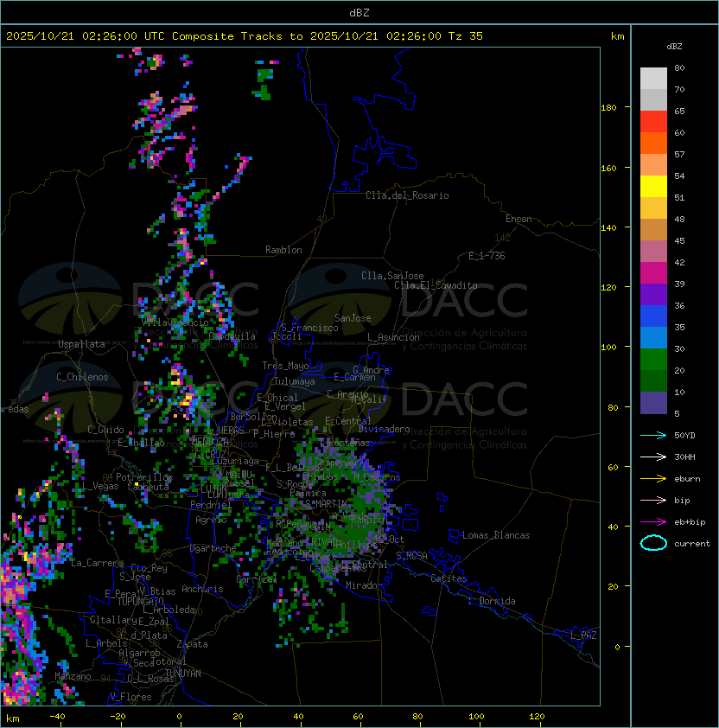Click the 'Ugarteche' map label
Viewport: 719px width, 728px height.
click(x=213, y=548)
